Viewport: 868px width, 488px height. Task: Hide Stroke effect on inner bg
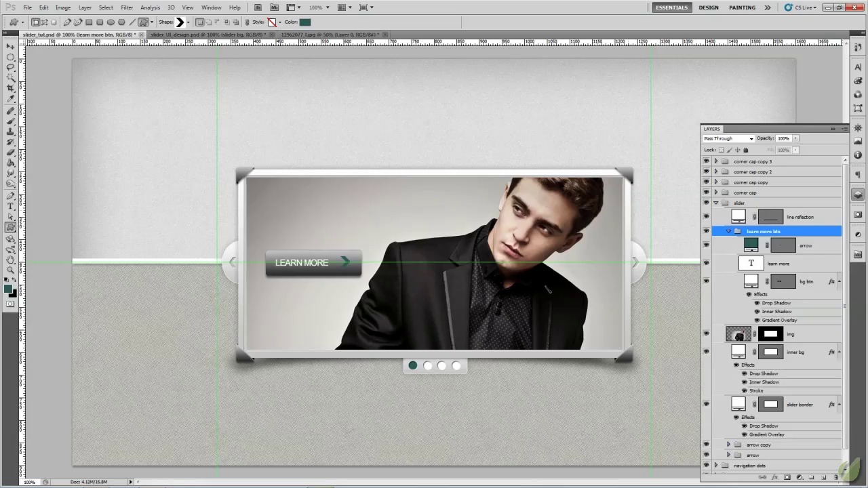pyautogui.click(x=745, y=390)
